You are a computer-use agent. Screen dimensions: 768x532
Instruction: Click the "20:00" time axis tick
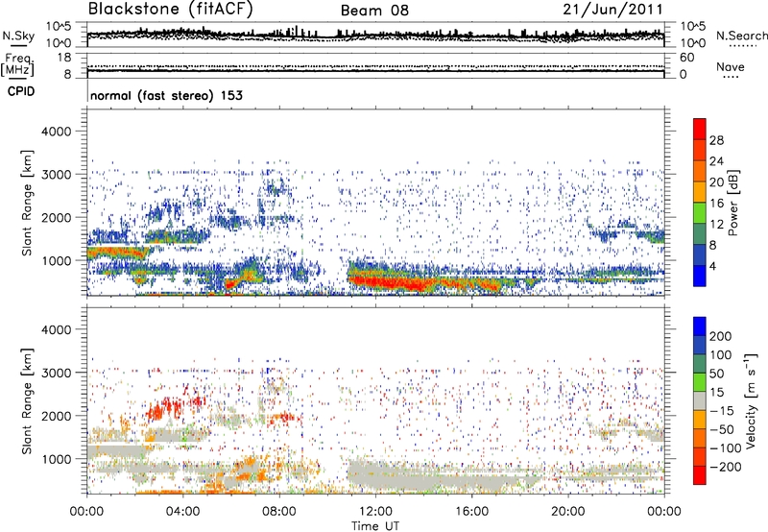(x=567, y=512)
